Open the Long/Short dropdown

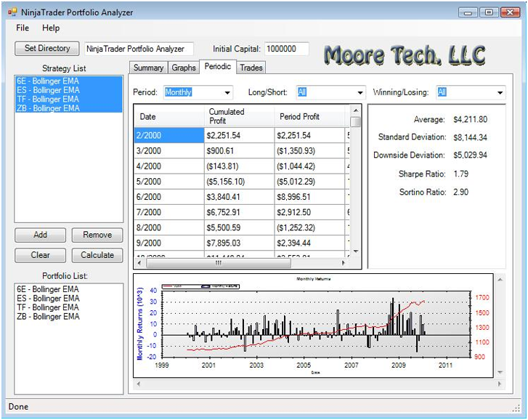tap(330, 92)
